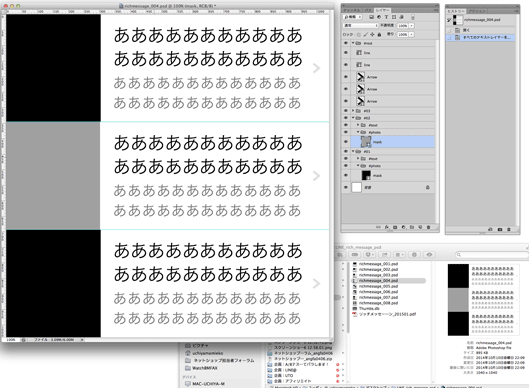Create a new layer icon
The height and width of the screenshot is (388, 529).
pos(420,227)
